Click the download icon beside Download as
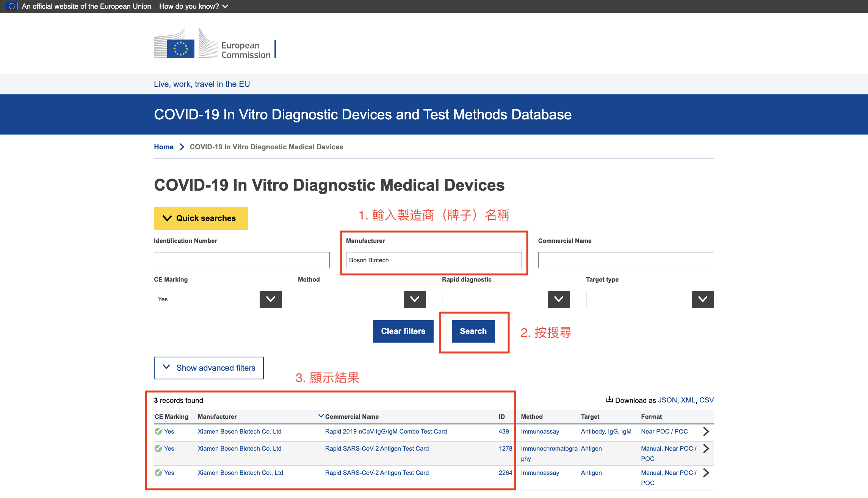868x498 pixels. point(609,399)
